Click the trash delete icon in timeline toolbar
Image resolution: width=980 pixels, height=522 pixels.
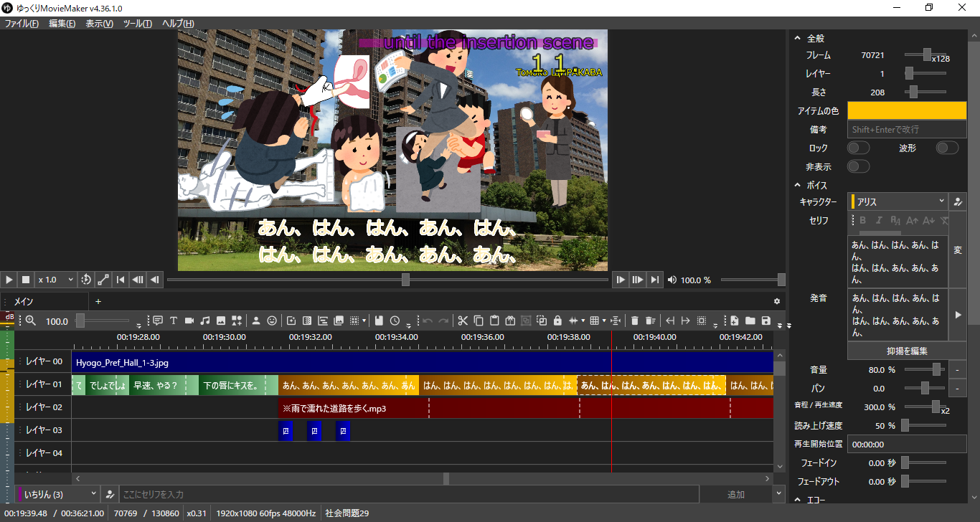pyautogui.click(x=634, y=321)
